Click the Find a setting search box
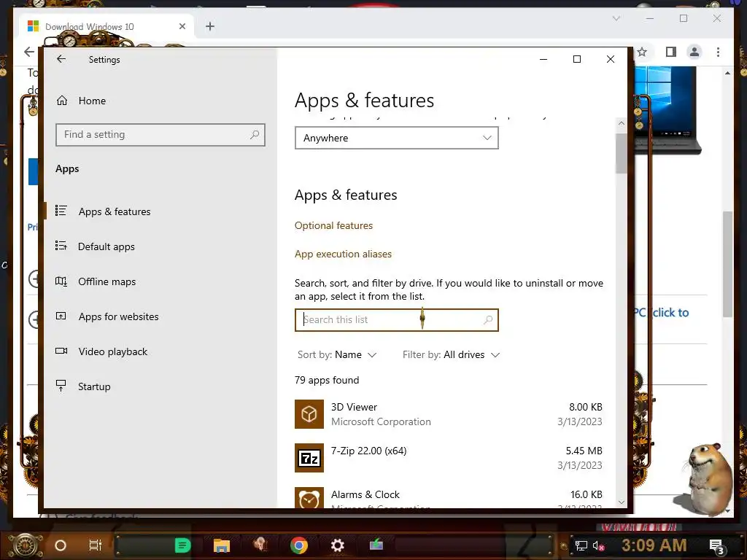The height and width of the screenshot is (560, 747). click(160, 135)
